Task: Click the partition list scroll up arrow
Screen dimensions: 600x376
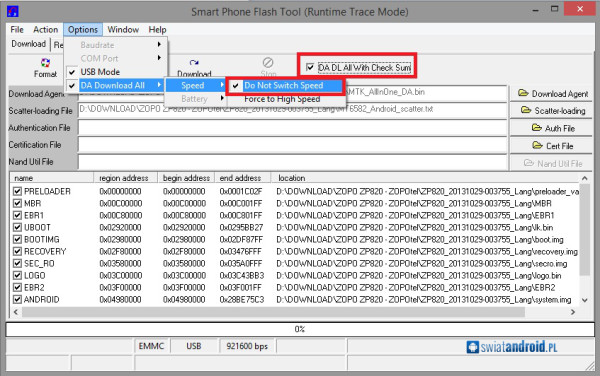Action: [584, 178]
